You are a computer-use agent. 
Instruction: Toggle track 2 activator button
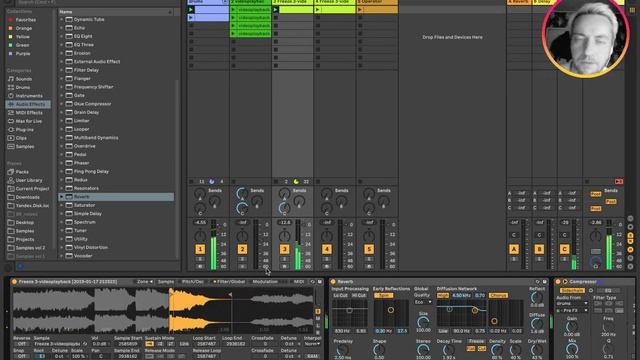point(242,249)
